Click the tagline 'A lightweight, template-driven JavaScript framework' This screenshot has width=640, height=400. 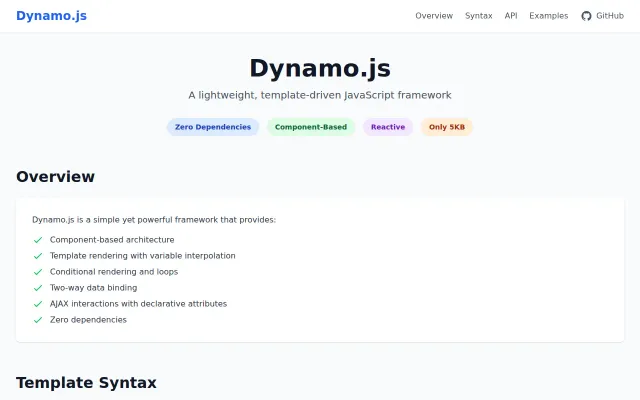pos(320,95)
